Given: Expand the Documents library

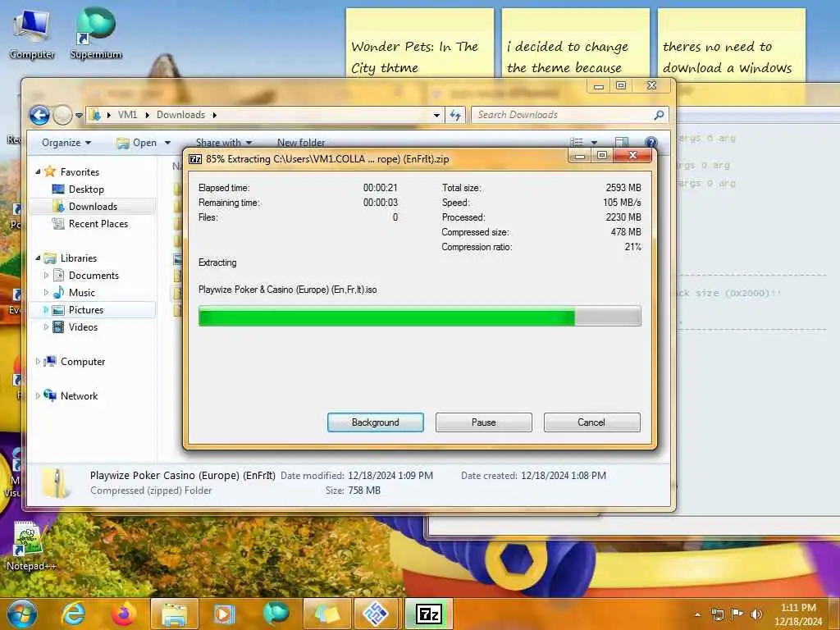Looking at the screenshot, I should 46,276.
